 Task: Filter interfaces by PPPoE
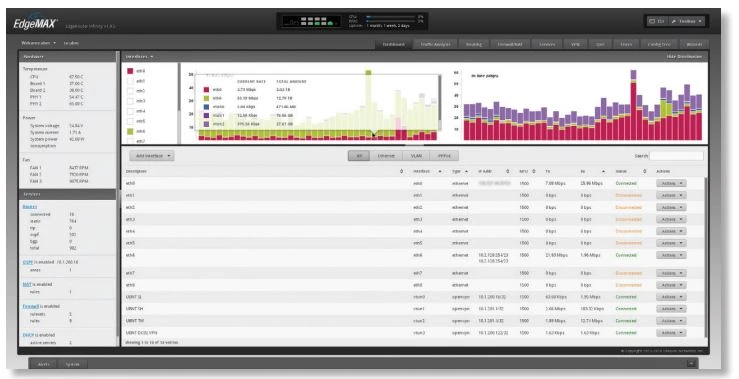pos(444,156)
